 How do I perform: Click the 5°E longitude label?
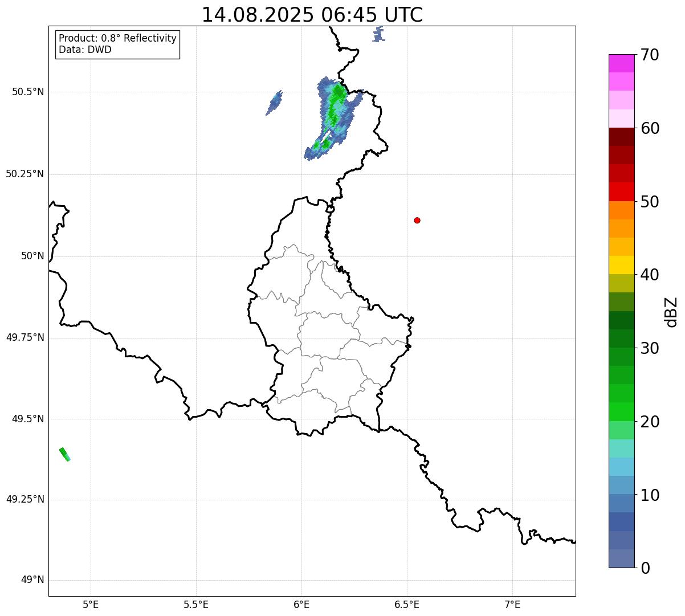pos(91,605)
